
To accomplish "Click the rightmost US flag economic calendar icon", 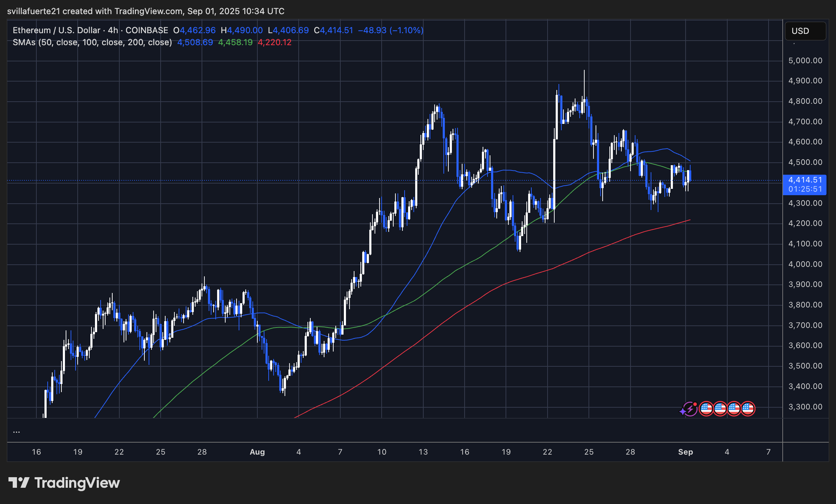I will (748, 409).
